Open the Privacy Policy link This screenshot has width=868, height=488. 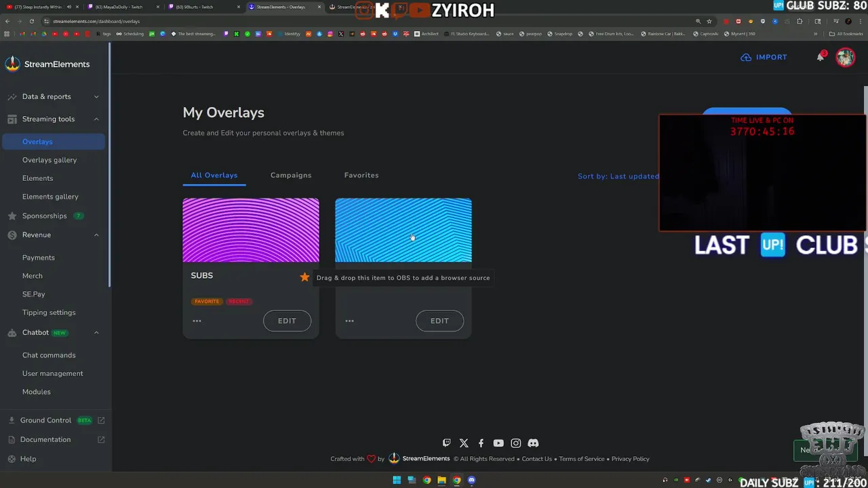630,459
